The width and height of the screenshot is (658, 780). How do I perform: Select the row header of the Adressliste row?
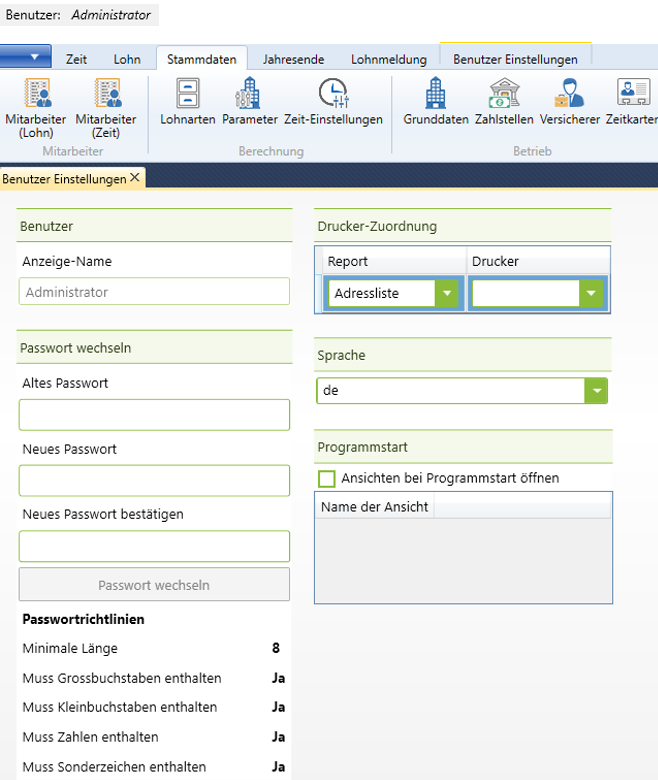pos(318,293)
